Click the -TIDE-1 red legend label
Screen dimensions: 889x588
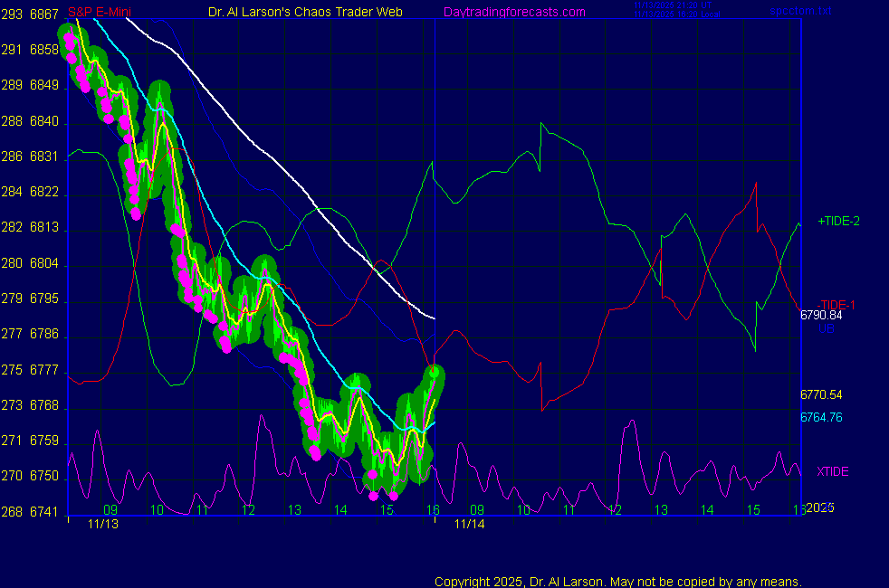point(837,304)
